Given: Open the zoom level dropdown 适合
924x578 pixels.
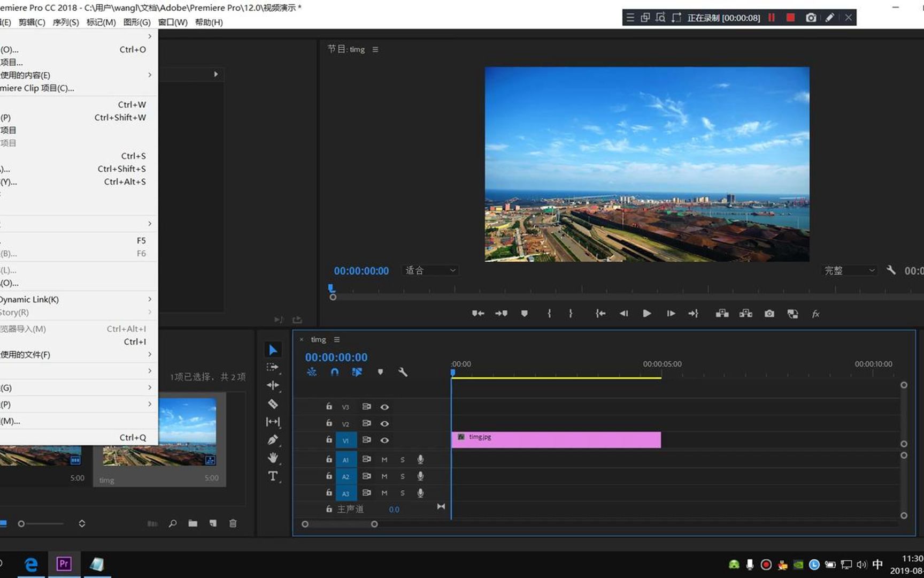Looking at the screenshot, I should (430, 271).
